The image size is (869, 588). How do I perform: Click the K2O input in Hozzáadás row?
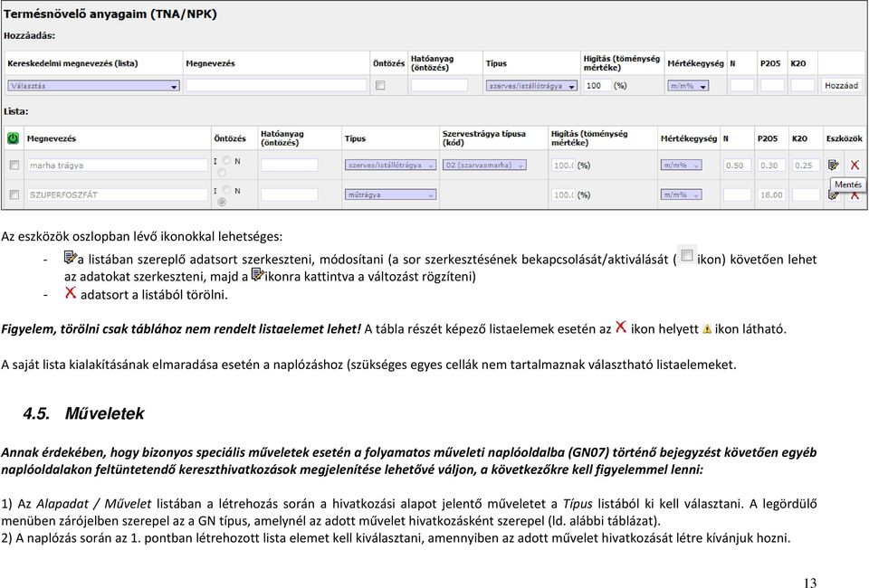pos(802,85)
